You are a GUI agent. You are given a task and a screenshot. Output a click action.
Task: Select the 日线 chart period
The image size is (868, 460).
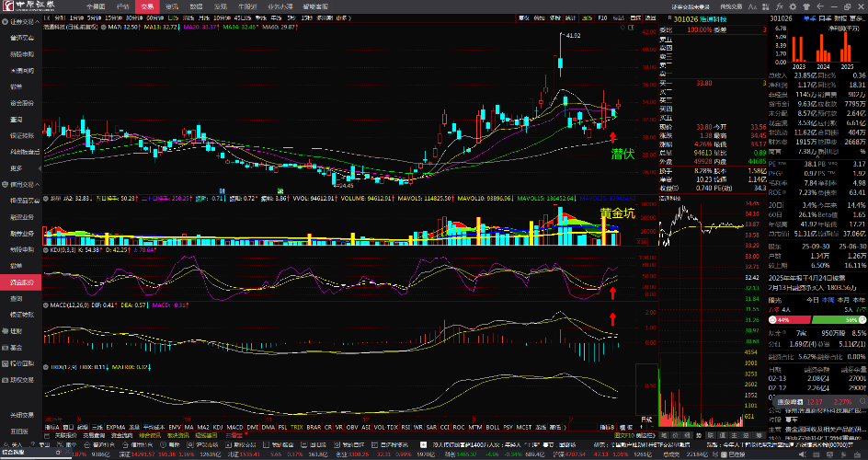[173, 18]
